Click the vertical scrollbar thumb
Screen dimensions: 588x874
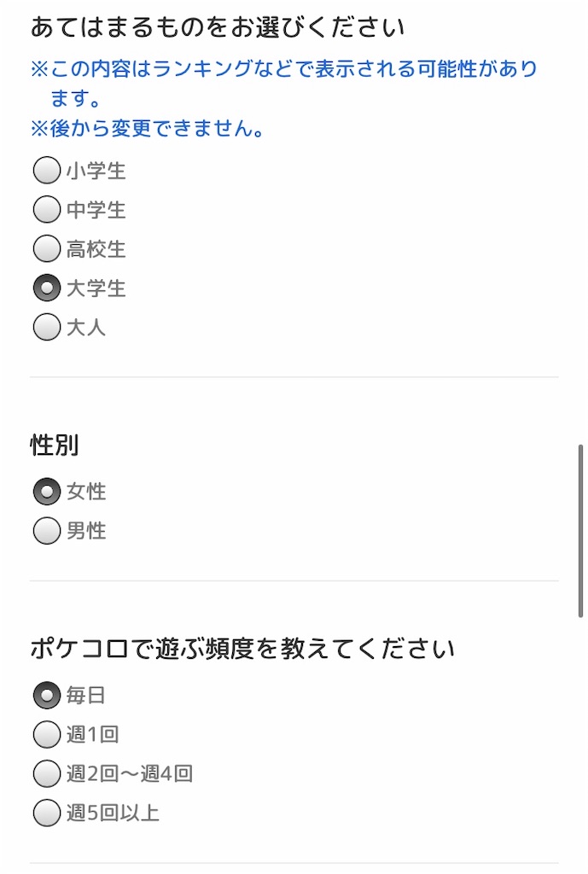pos(580,531)
